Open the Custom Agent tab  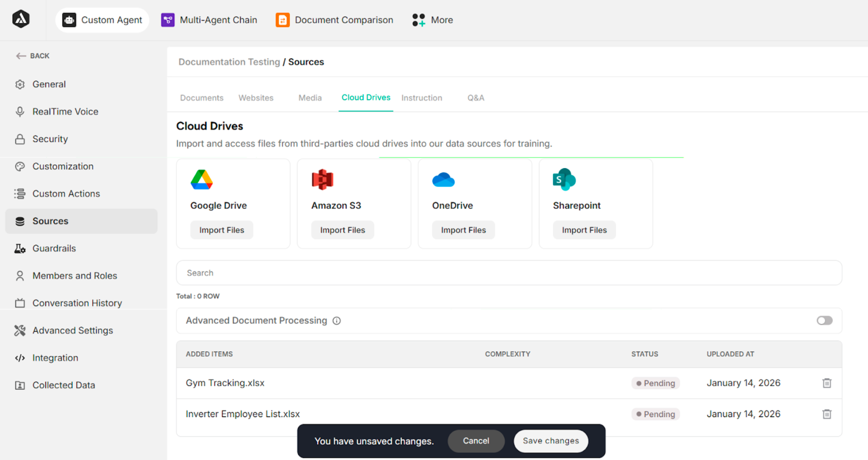pyautogui.click(x=102, y=20)
